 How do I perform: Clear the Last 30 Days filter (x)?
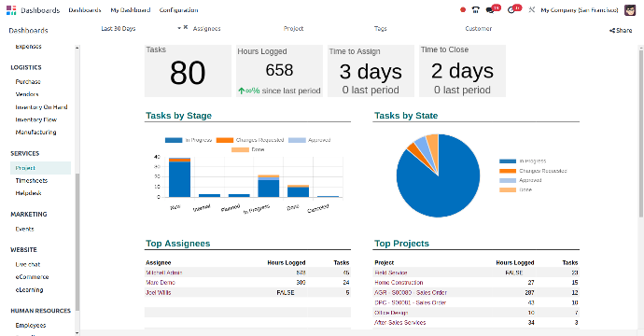pos(186,27)
